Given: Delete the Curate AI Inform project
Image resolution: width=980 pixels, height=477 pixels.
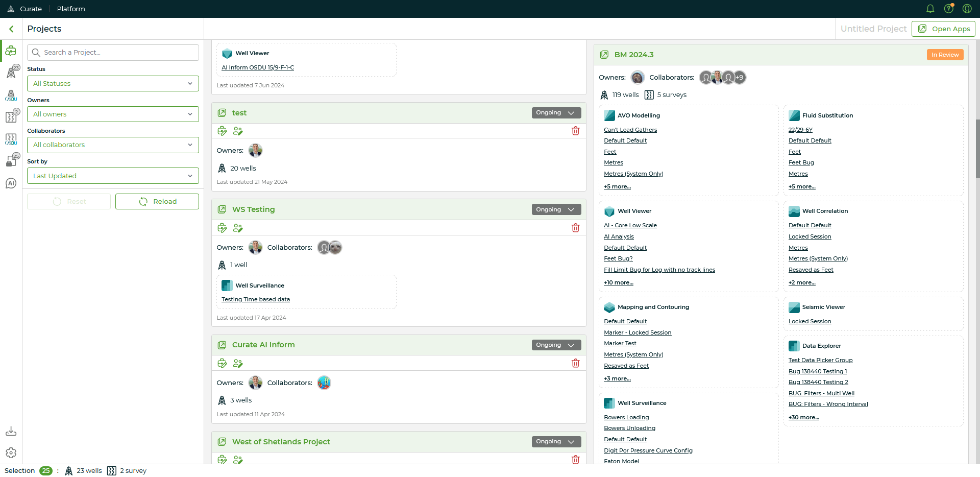Looking at the screenshot, I should tap(576, 363).
